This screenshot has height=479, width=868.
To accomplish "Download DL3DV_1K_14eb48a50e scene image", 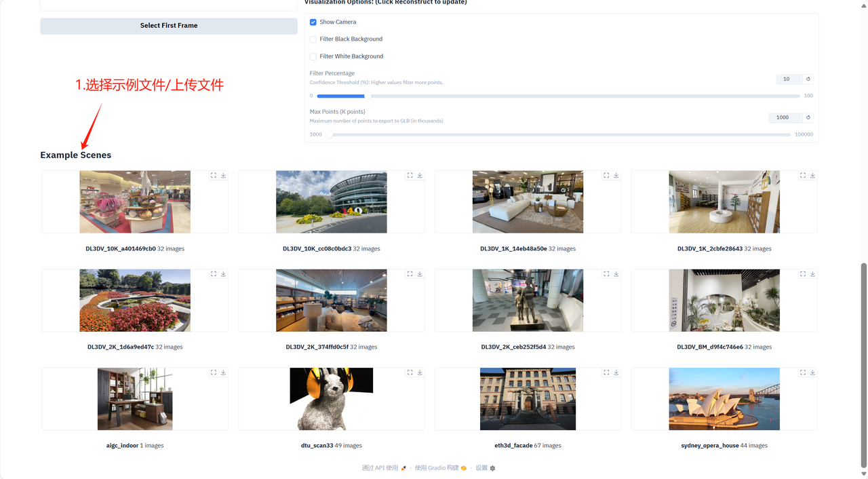I will pos(616,175).
